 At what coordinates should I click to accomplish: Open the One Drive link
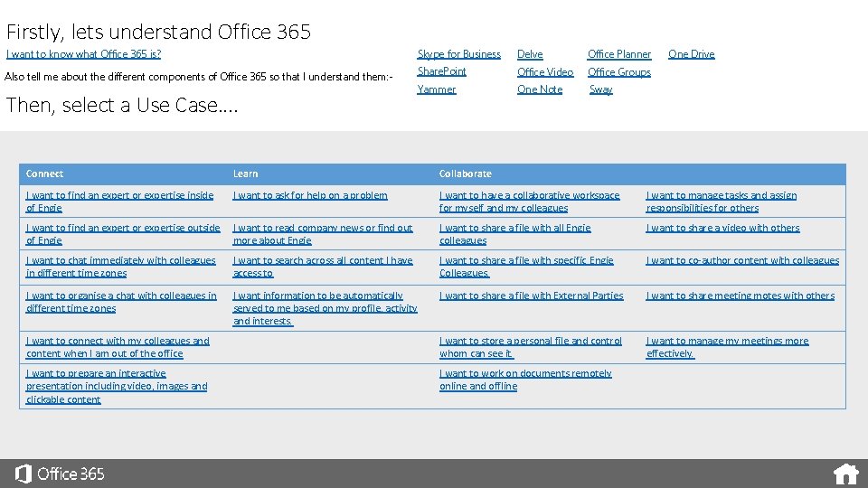[x=692, y=54]
